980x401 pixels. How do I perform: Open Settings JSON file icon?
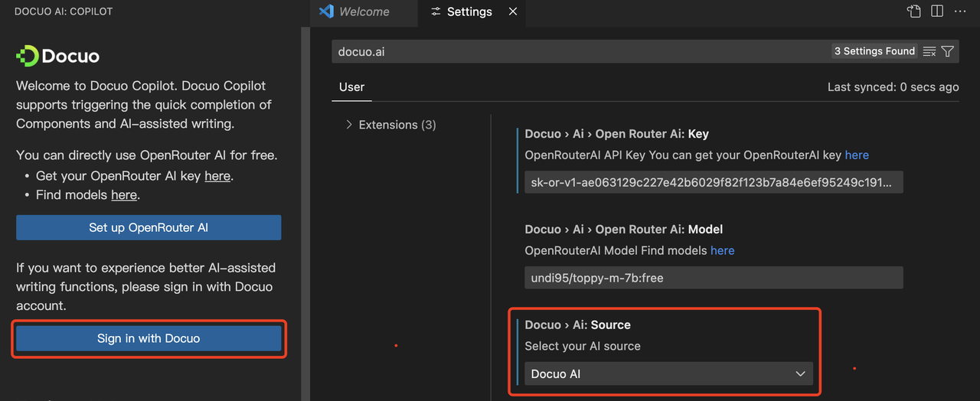(913, 11)
